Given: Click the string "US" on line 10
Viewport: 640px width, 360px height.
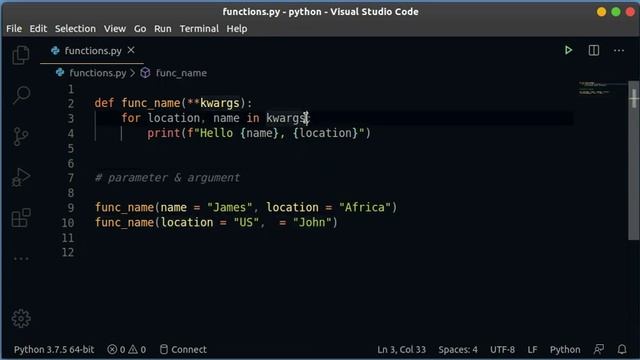Looking at the screenshot, I should point(246,222).
